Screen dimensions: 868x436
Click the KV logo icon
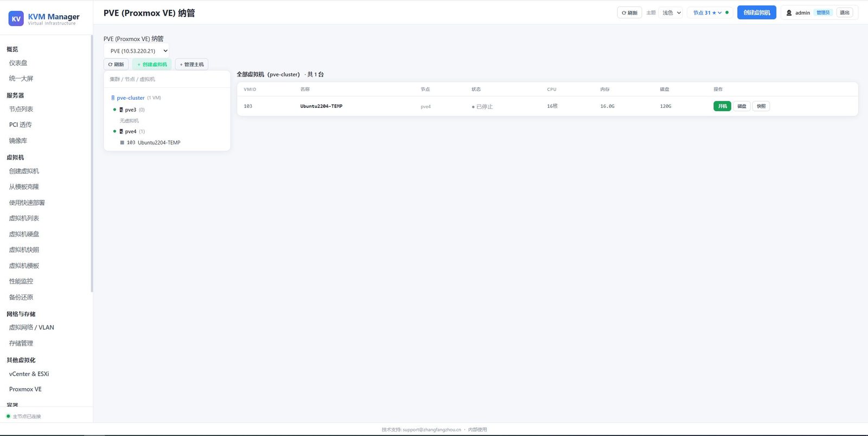[x=16, y=18]
